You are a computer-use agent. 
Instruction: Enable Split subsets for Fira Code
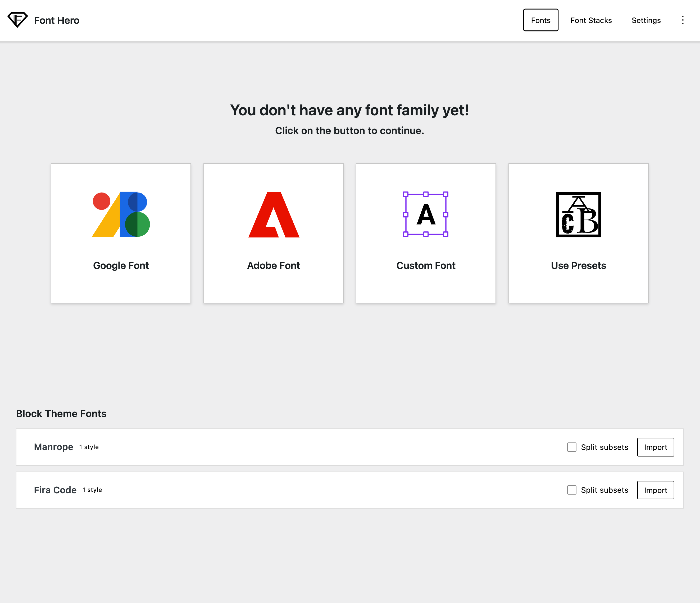572,490
